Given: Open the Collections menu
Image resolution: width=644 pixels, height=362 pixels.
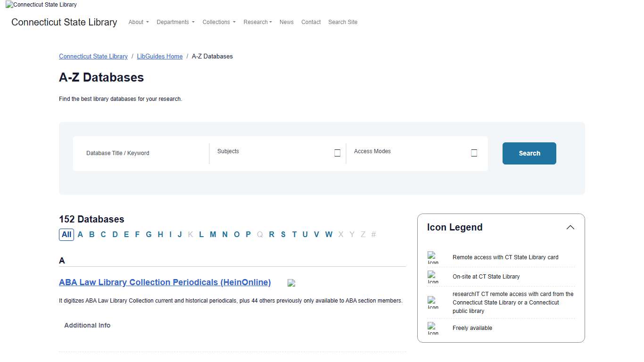Looking at the screenshot, I should coord(219,22).
